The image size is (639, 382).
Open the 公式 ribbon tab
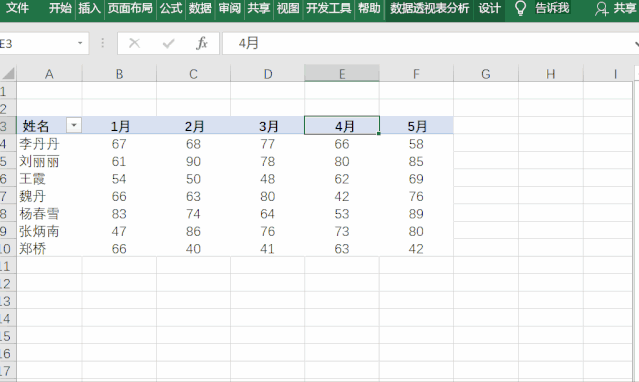click(x=171, y=8)
